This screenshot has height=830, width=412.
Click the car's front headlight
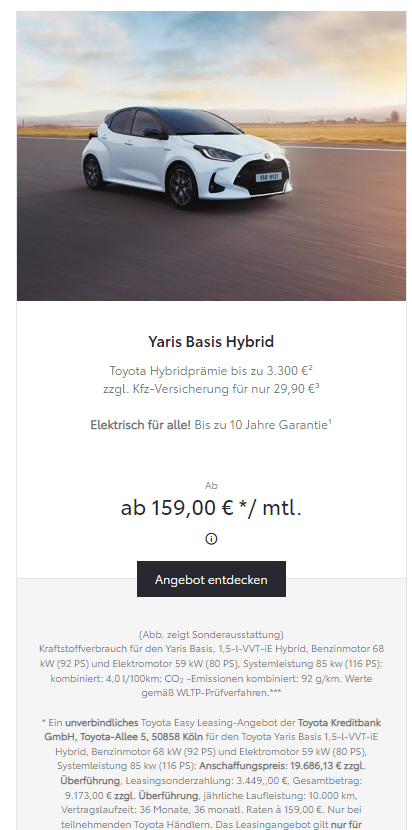pos(217,154)
